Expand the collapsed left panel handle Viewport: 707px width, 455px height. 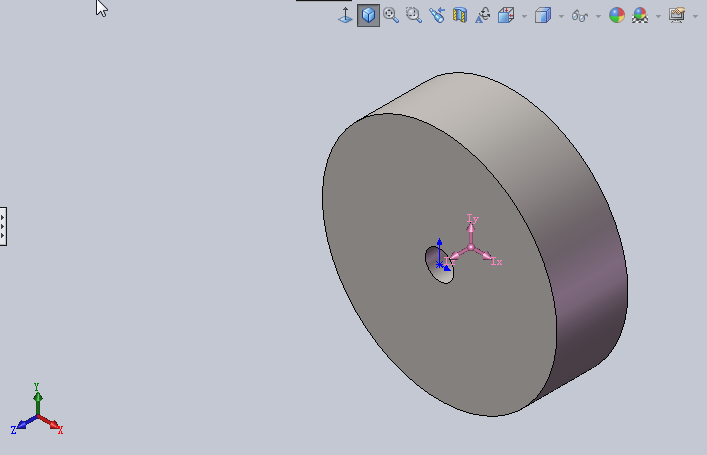3,226
